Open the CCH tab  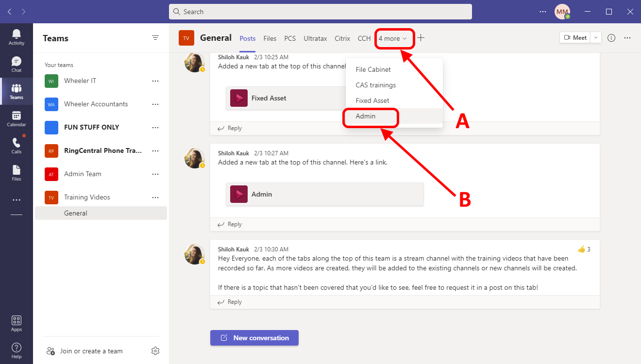364,38
